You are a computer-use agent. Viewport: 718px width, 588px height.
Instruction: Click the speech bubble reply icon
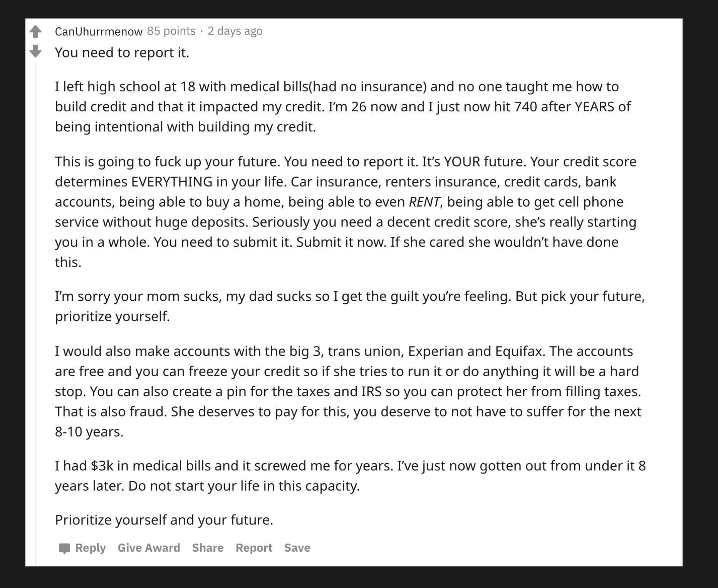click(64, 548)
